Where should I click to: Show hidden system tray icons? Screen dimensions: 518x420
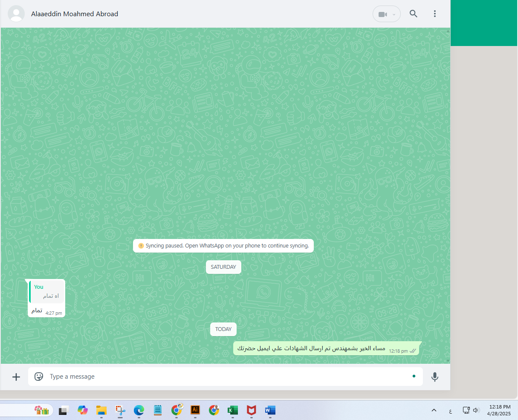(x=434, y=410)
